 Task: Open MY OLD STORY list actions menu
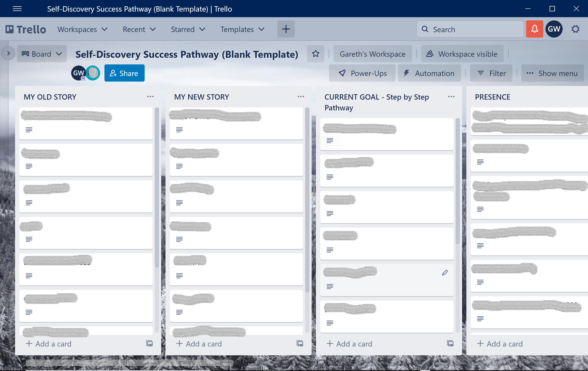click(x=150, y=97)
